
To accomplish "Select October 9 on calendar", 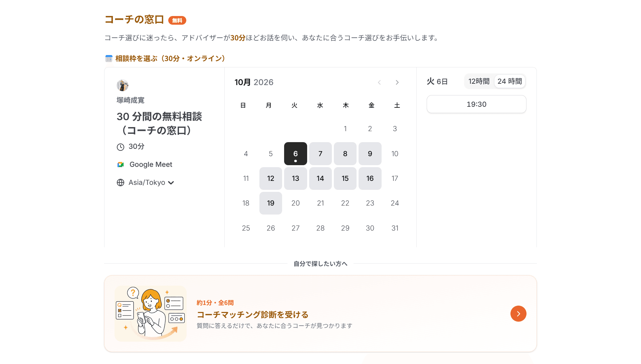I will [x=370, y=153].
